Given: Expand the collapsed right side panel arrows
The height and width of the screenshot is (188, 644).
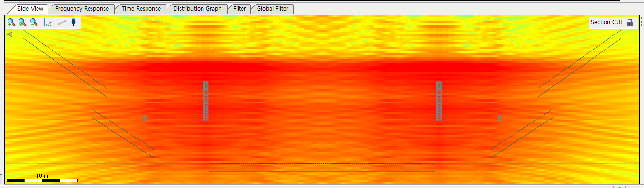Looking at the screenshot, I should 641,22.
